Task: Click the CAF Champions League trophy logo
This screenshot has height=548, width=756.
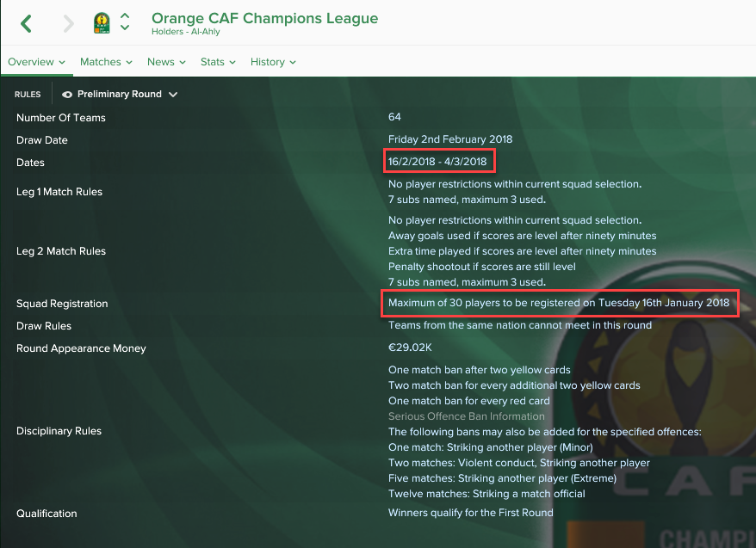Action: [x=102, y=23]
